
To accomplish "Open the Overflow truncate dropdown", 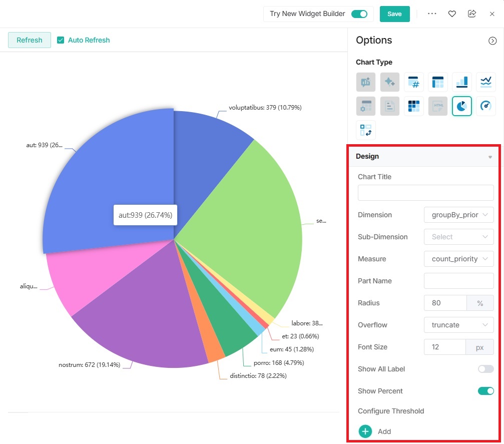I will (x=458, y=325).
